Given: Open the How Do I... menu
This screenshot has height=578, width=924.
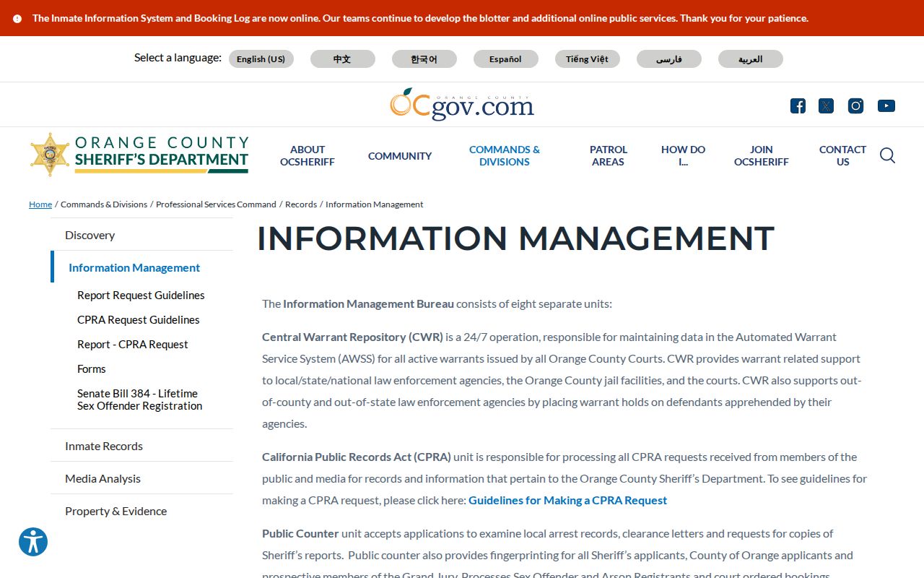Looking at the screenshot, I should 684,156.
